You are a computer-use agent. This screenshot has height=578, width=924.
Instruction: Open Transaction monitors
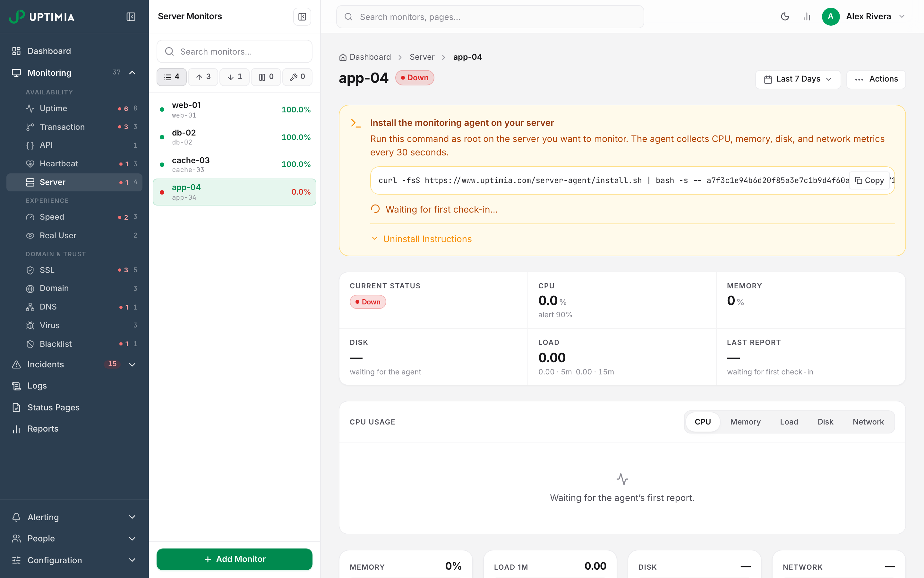point(74,127)
